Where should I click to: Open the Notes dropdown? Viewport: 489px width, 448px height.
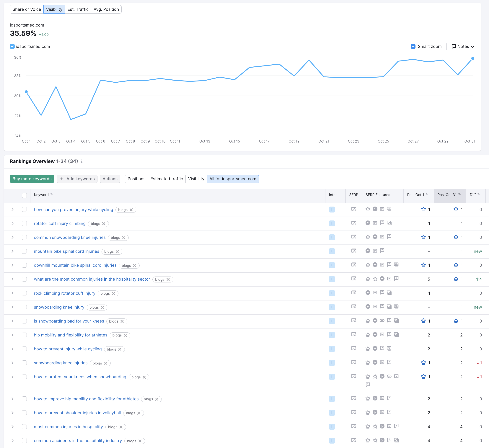point(463,46)
